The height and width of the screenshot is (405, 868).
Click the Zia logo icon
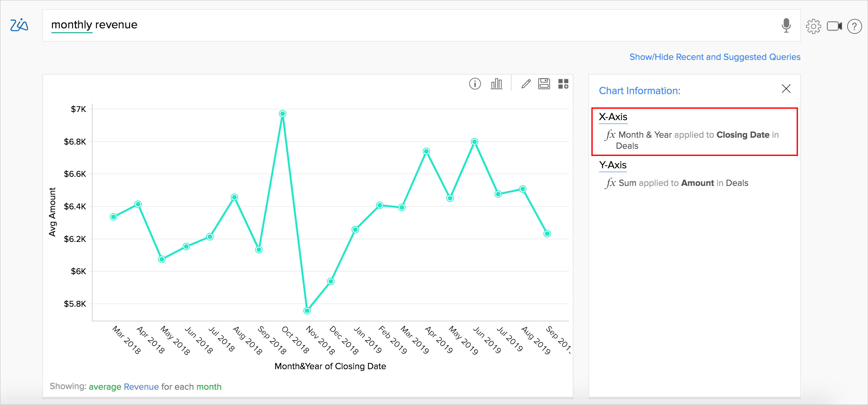[19, 25]
